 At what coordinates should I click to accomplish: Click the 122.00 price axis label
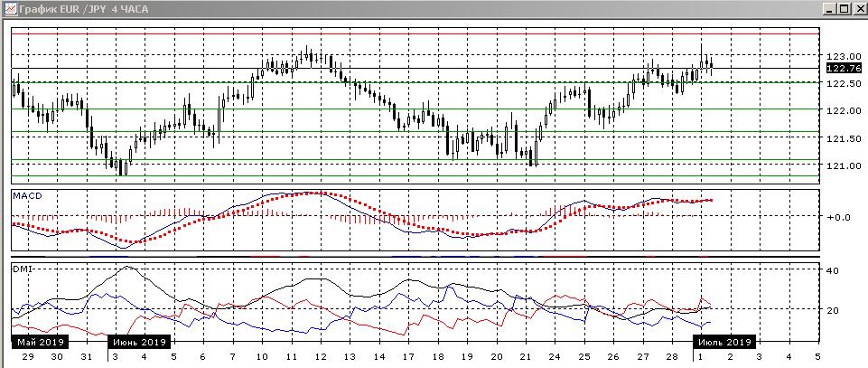(841, 111)
